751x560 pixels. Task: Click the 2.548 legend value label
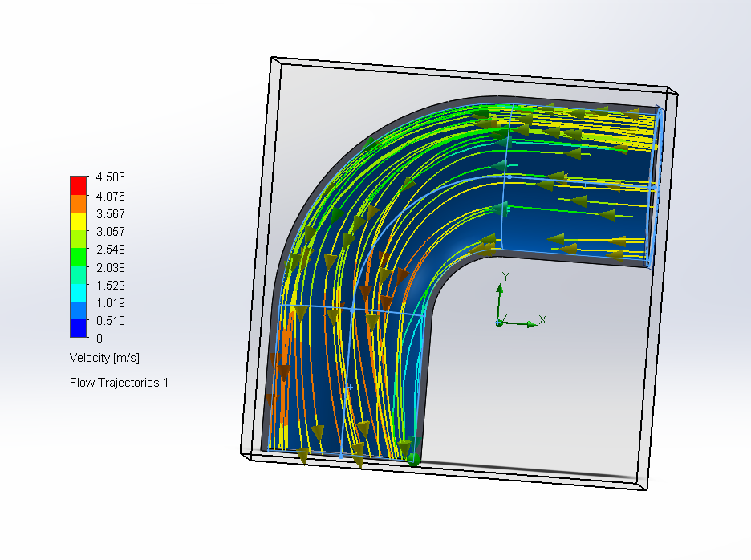point(109,250)
